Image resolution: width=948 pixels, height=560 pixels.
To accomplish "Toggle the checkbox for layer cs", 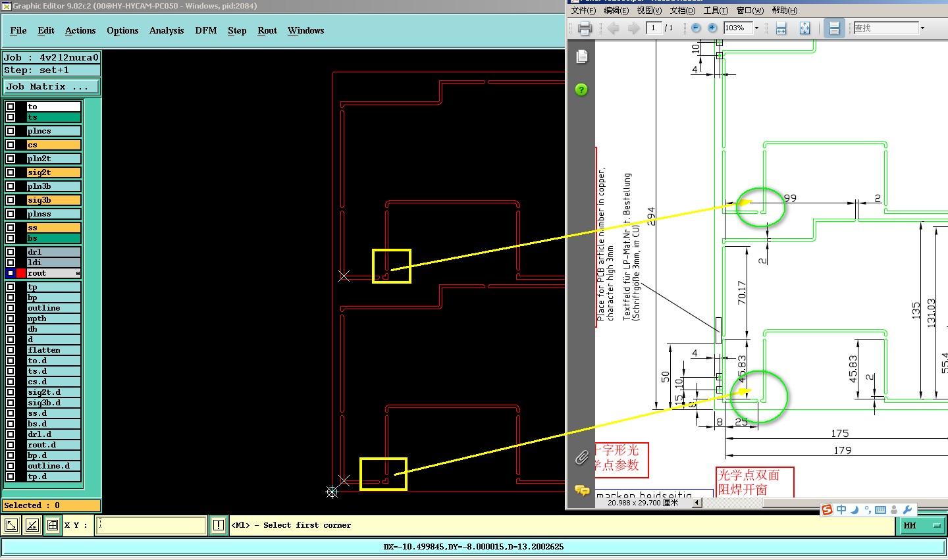I will pyautogui.click(x=11, y=145).
